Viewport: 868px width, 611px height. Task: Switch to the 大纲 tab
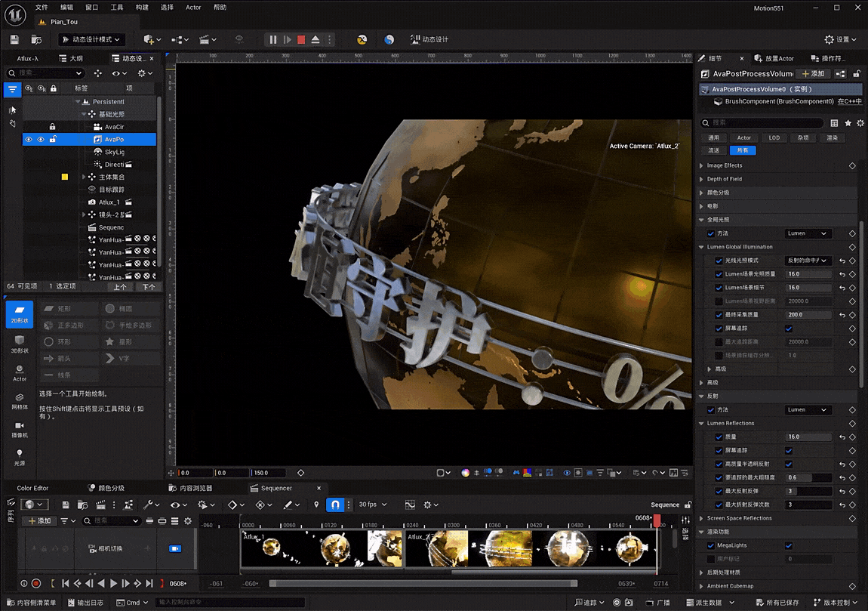[x=72, y=58]
